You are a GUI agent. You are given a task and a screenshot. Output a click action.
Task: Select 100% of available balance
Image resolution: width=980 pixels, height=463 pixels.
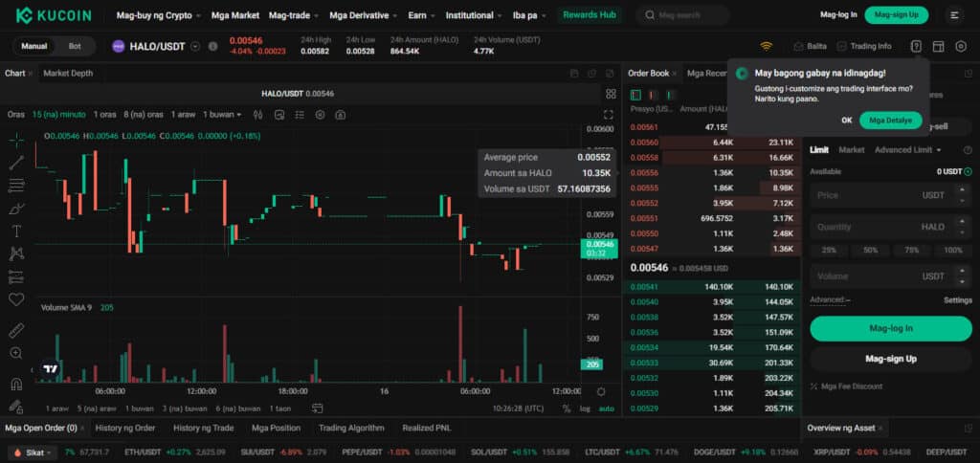953,250
